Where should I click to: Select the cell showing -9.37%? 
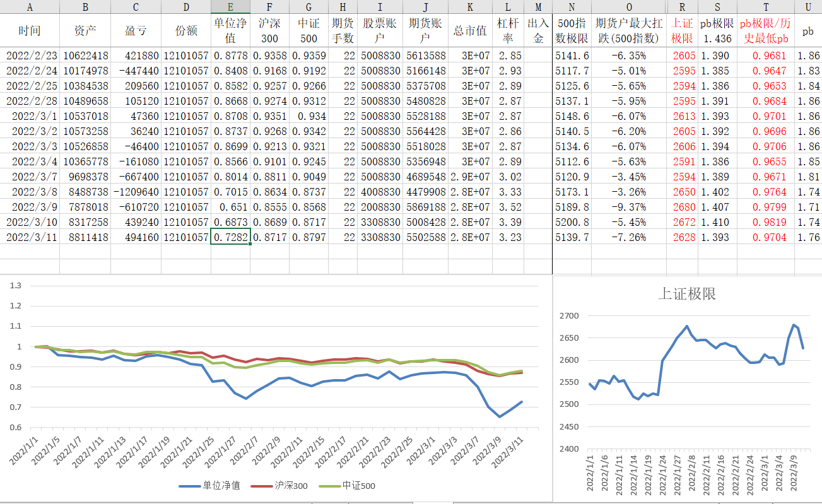point(628,207)
